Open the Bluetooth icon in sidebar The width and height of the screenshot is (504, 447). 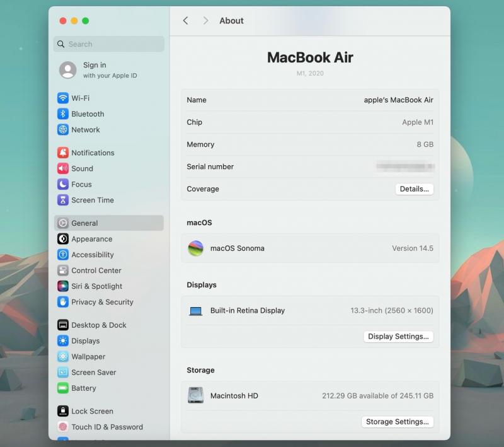63,114
